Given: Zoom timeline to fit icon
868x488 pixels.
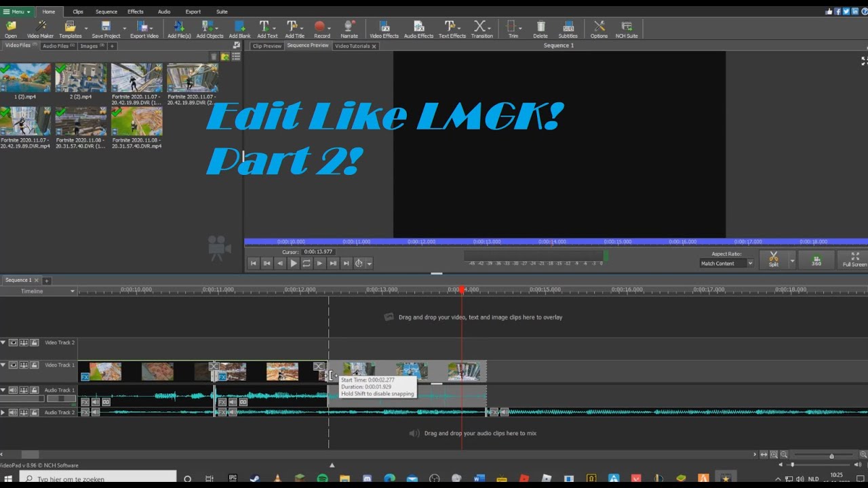Looking at the screenshot, I should pyautogui.click(x=764, y=455).
